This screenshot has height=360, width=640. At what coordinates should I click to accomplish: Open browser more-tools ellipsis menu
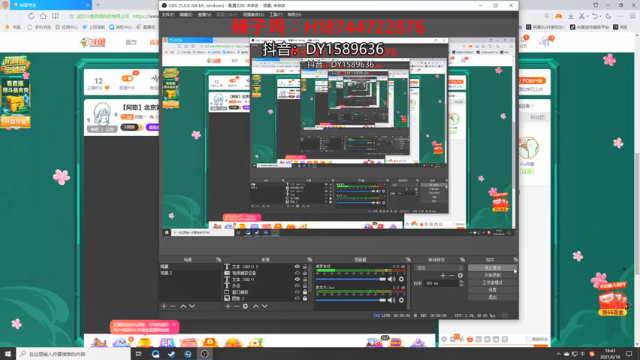[x=620, y=16]
